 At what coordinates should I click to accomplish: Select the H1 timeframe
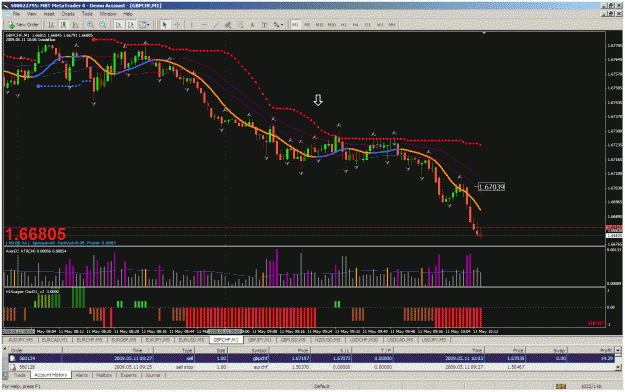coord(344,25)
